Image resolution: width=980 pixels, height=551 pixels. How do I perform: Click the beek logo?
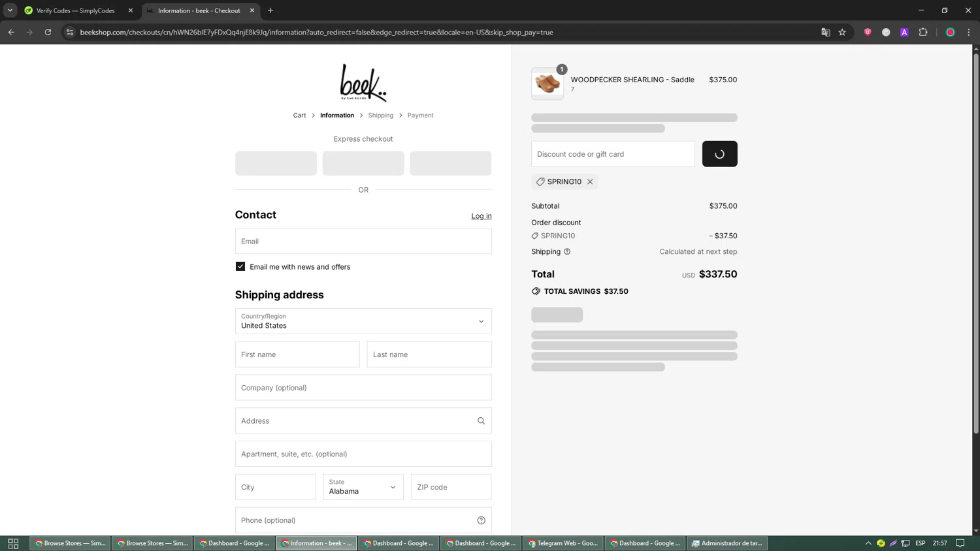coord(363,83)
